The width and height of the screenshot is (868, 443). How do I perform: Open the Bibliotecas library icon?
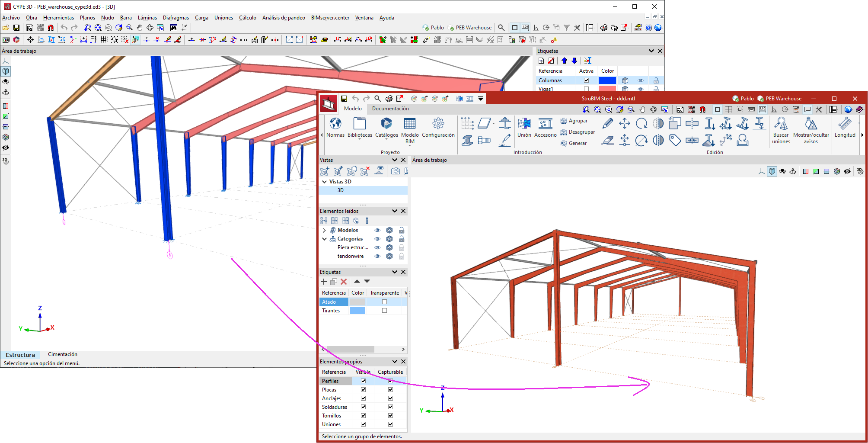click(360, 124)
